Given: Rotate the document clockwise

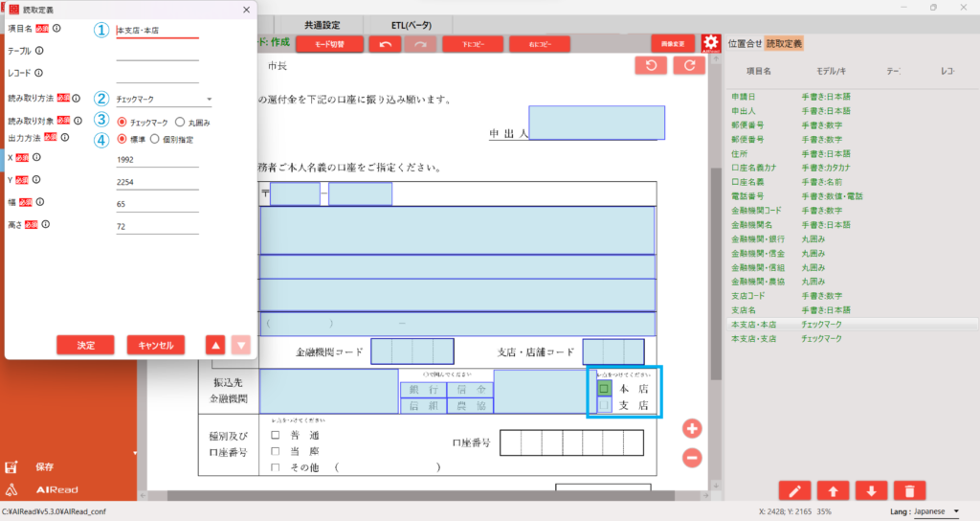Looking at the screenshot, I should click(688, 65).
